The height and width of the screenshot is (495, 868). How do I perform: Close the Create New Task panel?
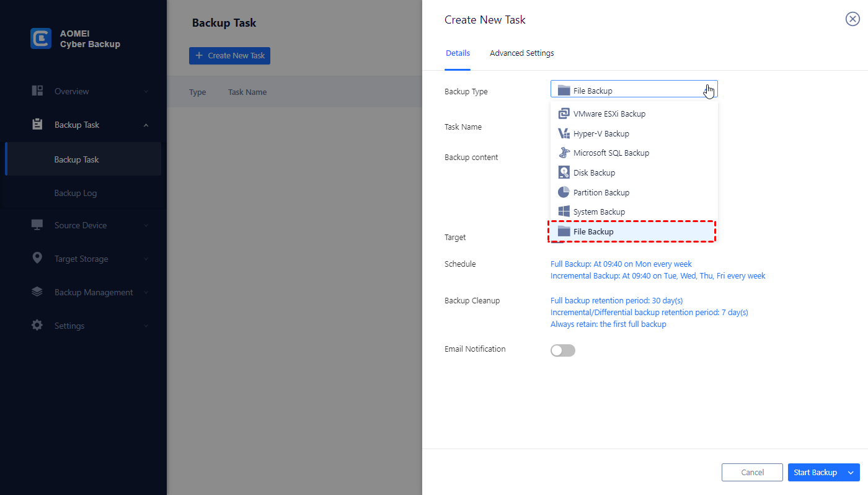click(x=852, y=19)
